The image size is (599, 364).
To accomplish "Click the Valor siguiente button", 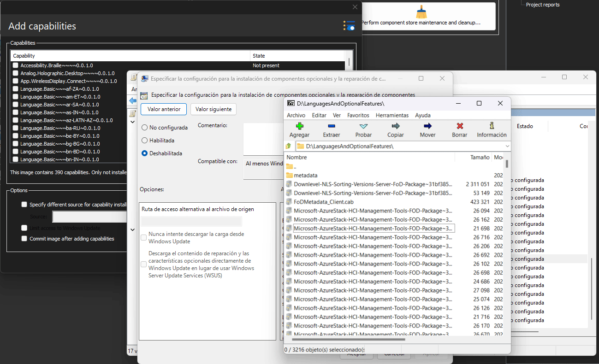I will (x=214, y=109).
